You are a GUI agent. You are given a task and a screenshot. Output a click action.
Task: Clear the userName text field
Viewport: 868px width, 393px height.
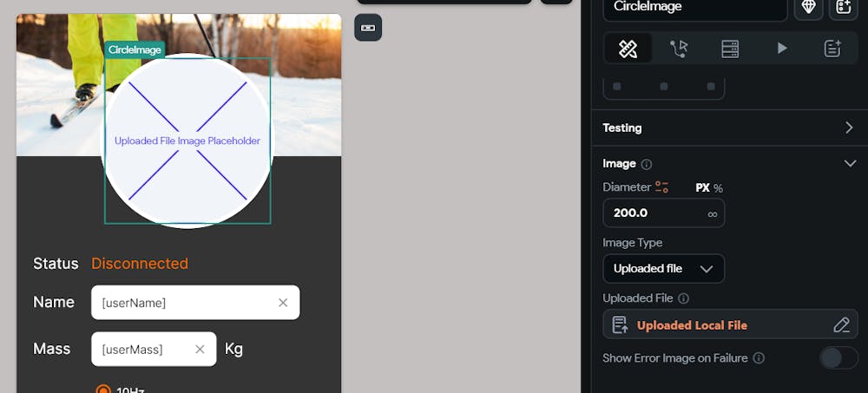[283, 303]
